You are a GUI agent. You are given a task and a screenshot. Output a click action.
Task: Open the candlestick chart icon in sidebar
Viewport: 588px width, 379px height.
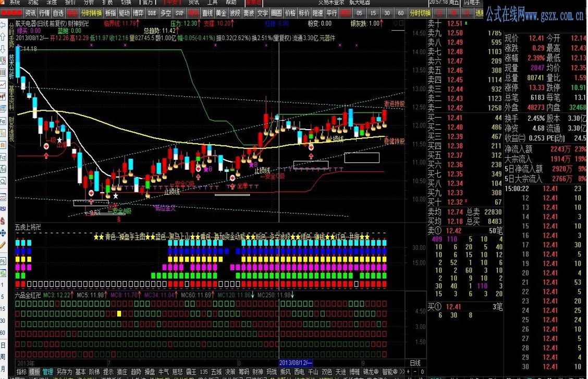(3, 97)
